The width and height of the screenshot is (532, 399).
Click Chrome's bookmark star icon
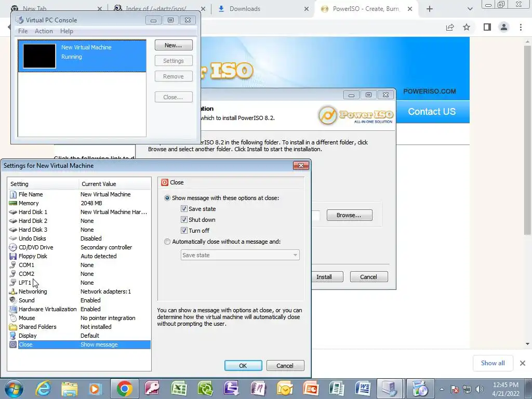coord(467,27)
